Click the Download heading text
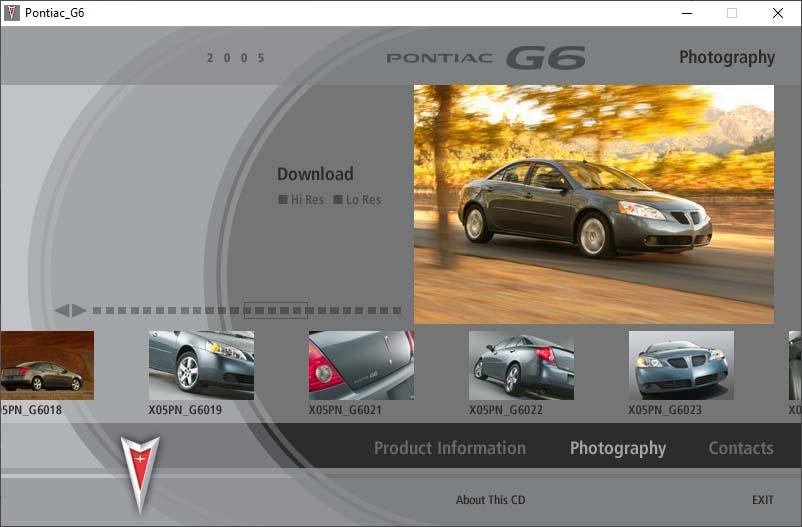 point(315,174)
